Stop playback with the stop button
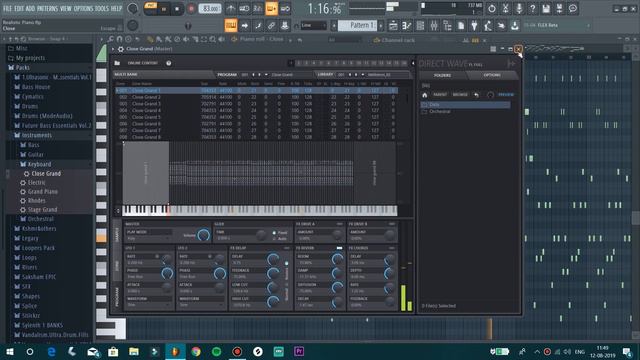This screenshot has width=640, height=360. tap(177, 9)
